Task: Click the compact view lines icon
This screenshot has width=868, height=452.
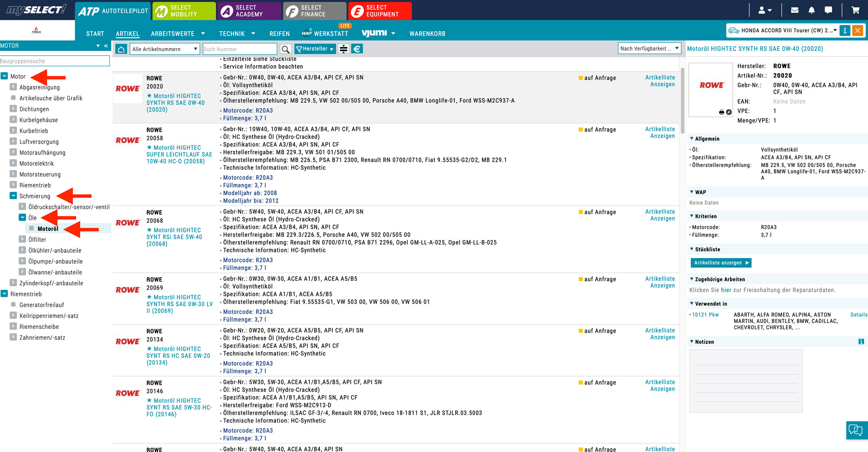Action: point(343,49)
